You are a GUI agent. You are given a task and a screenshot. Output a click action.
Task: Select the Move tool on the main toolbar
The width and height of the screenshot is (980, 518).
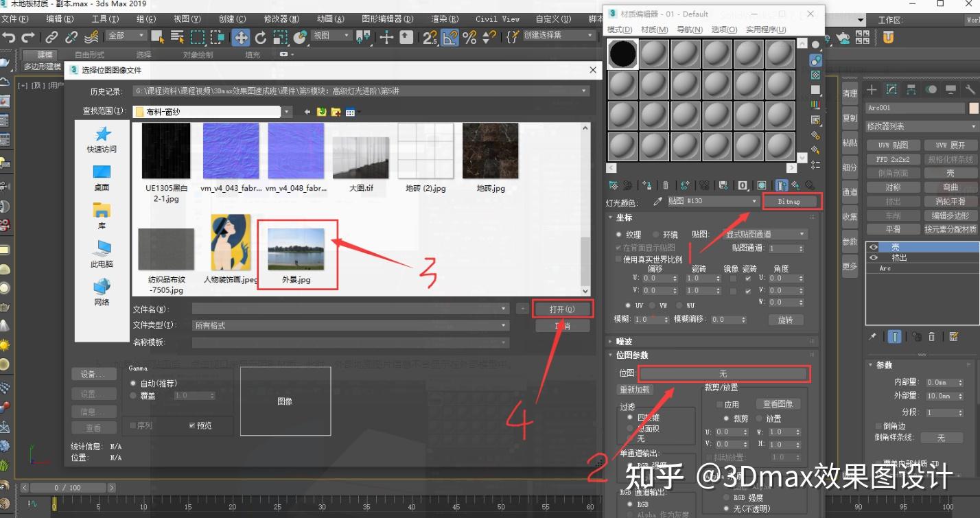240,38
